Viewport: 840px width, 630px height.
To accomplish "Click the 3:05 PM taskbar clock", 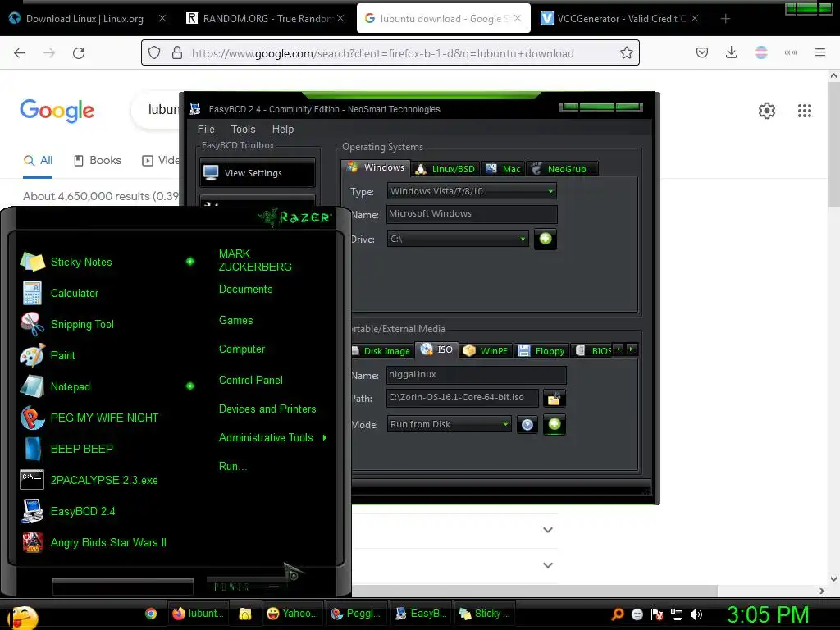I will (x=768, y=615).
